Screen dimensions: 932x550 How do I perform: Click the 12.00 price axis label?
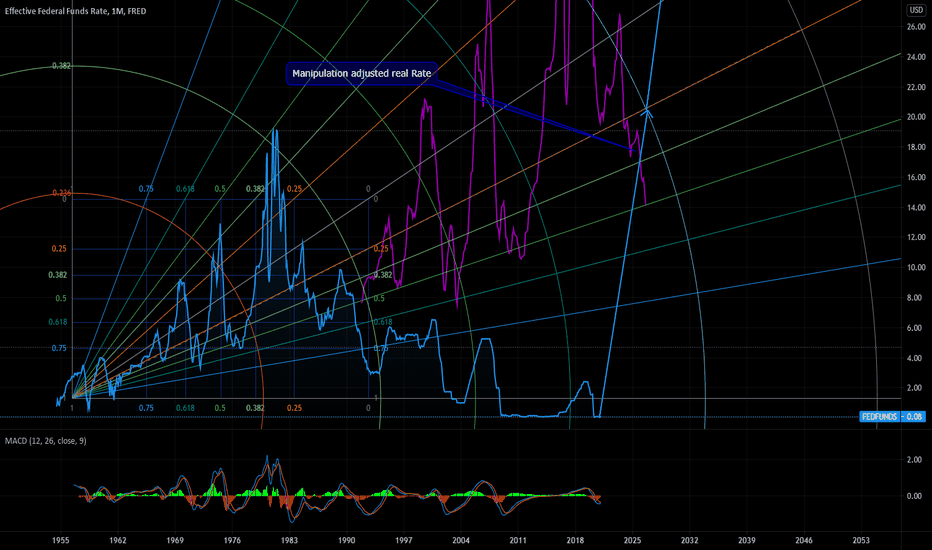916,237
